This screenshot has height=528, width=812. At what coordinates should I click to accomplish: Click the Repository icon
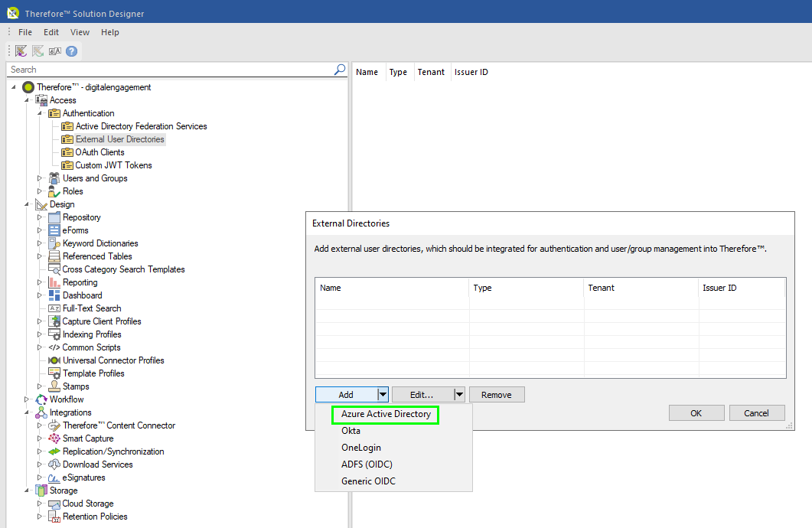coord(54,217)
